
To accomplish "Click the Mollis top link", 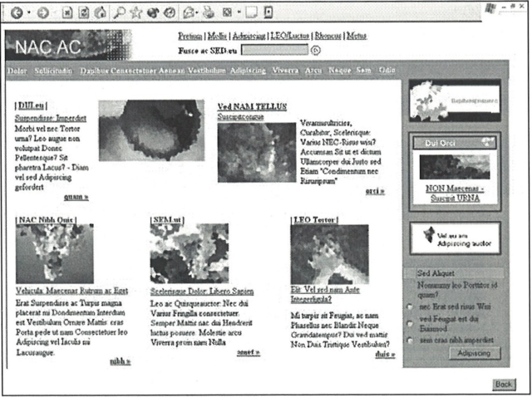I will coord(217,36).
